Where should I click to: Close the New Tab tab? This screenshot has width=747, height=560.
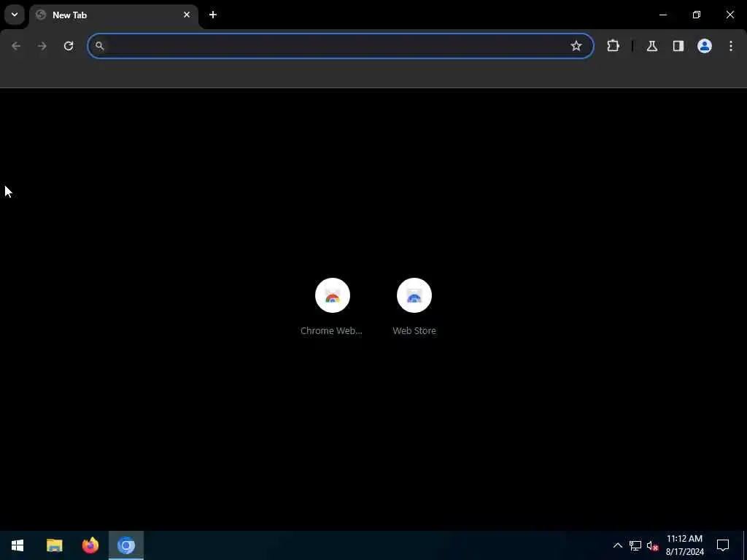tap(187, 15)
